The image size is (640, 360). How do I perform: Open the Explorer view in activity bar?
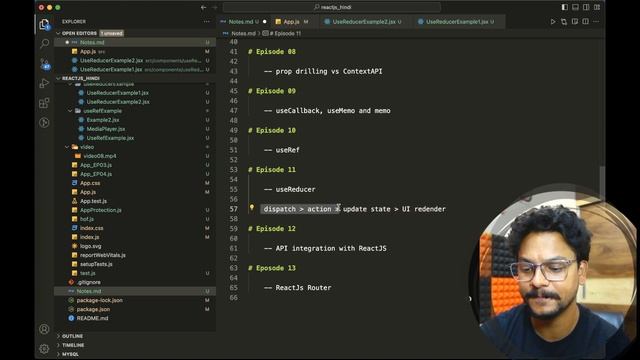(44, 24)
